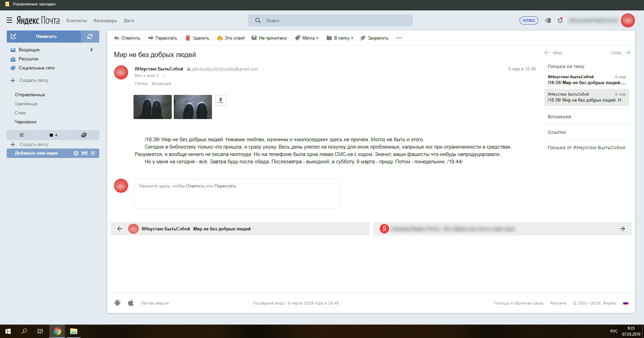Open the hamburger menu beside Яндекс Почта
Viewport: 644px width, 338px height.
coord(9,20)
